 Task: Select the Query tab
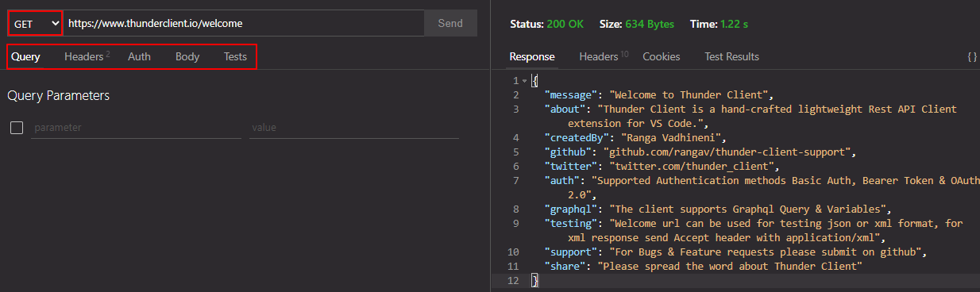pos(25,56)
